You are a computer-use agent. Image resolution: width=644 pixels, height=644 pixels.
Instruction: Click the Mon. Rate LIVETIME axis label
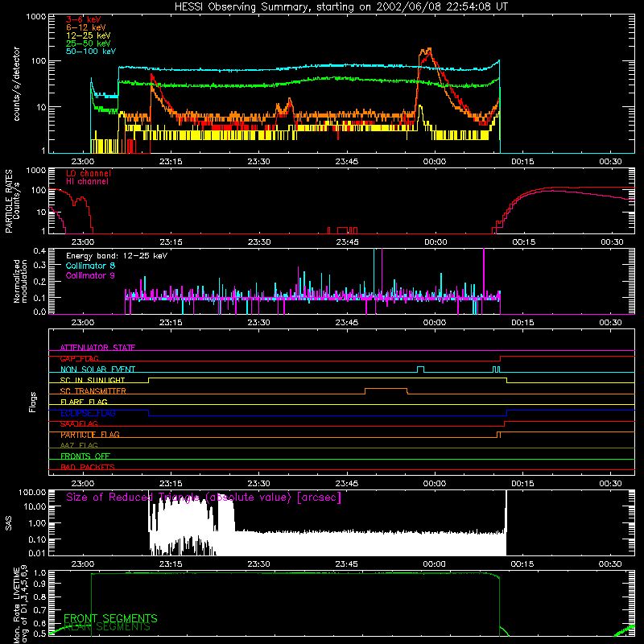21,605
